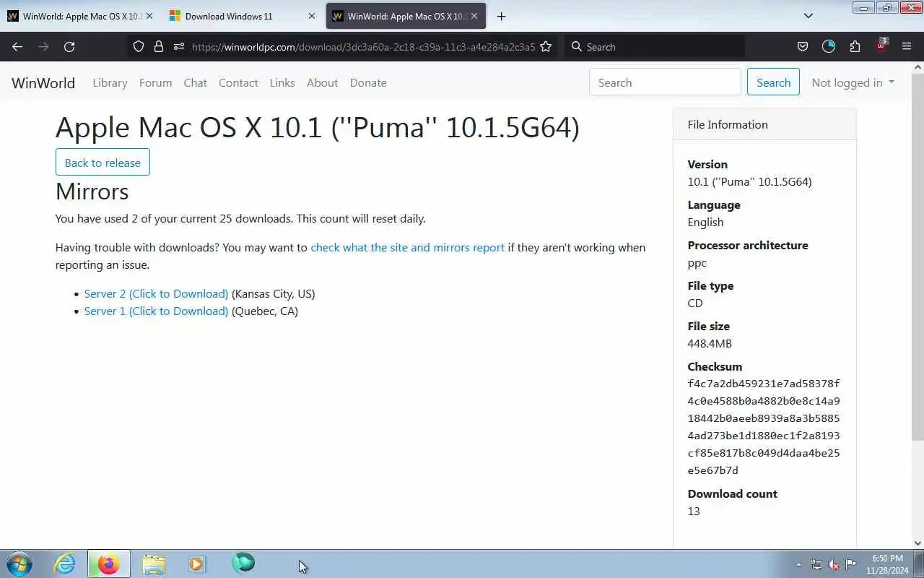The width and height of the screenshot is (924, 578).
Task: Click the muted volume tray icon
Action: pos(834,564)
